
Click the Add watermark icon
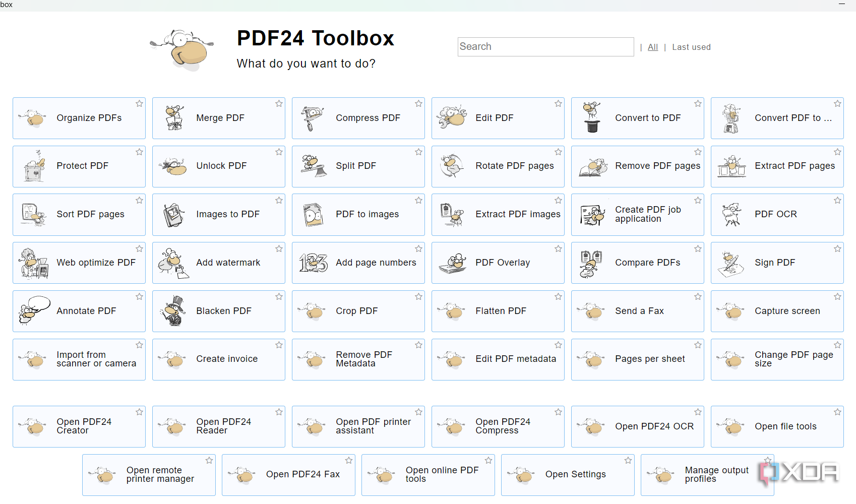(x=173, y=263)
